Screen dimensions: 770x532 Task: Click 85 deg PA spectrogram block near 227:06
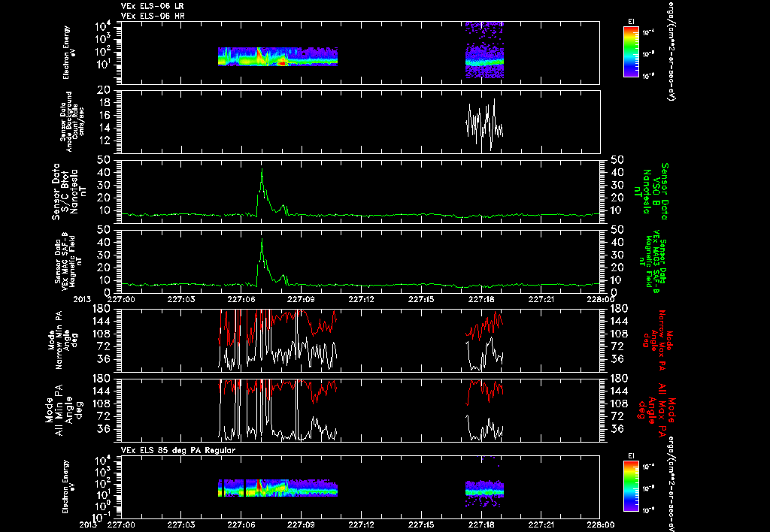[x=278, y=488]
